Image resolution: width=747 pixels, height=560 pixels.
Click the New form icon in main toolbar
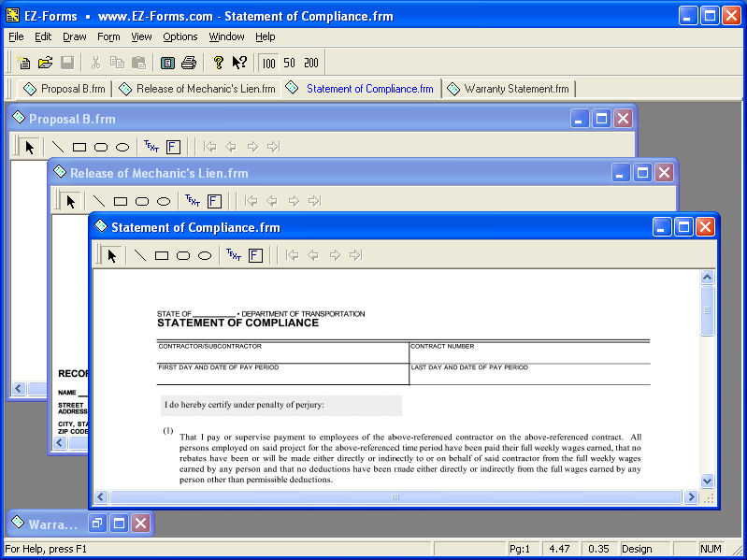point(24,63)
